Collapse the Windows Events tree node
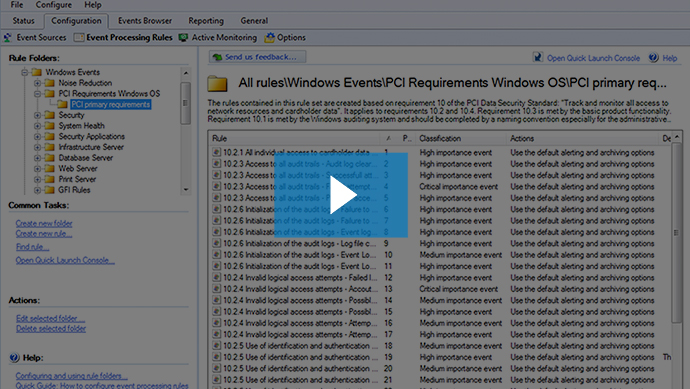This screenshot has height=389, width=690. (x=25, y=72)
